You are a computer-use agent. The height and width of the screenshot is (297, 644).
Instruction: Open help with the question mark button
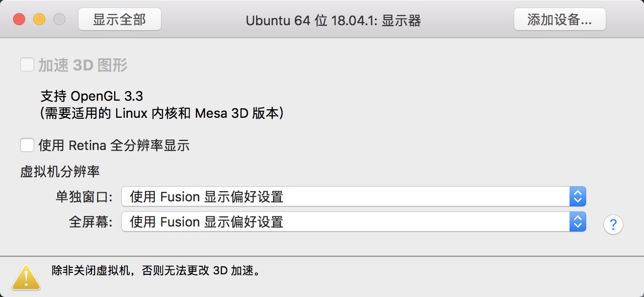coord(613,225)
